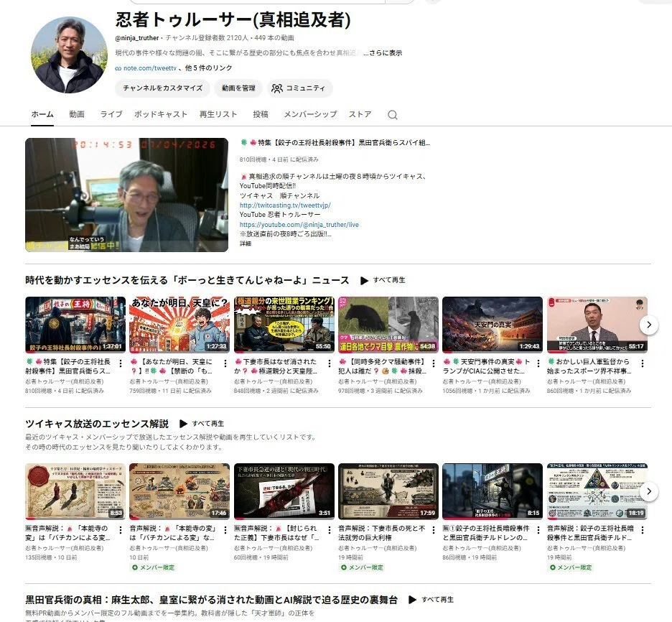This screenshot has height=622, width=672.
Task: Open more options for 無①餃子の王将社長暗殺事件 video
Action: (538, 530)
